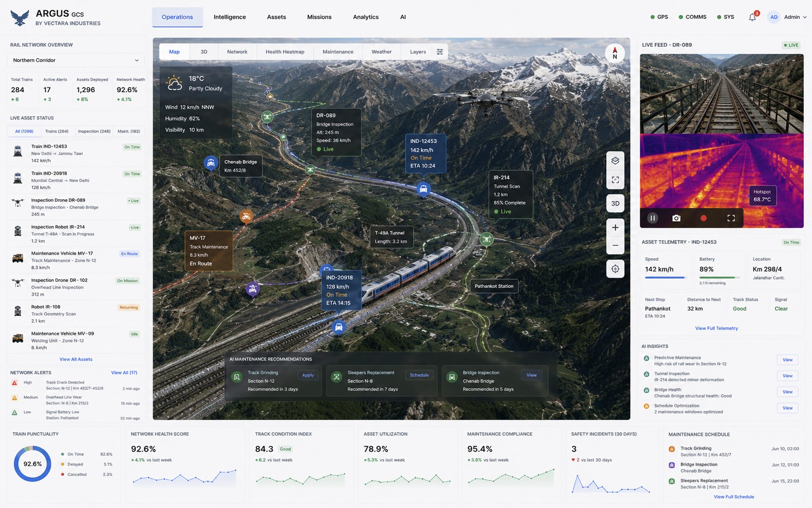Click the Predictive Maintenance insight icon
The image size is (812, 508).
click(647, 358)
